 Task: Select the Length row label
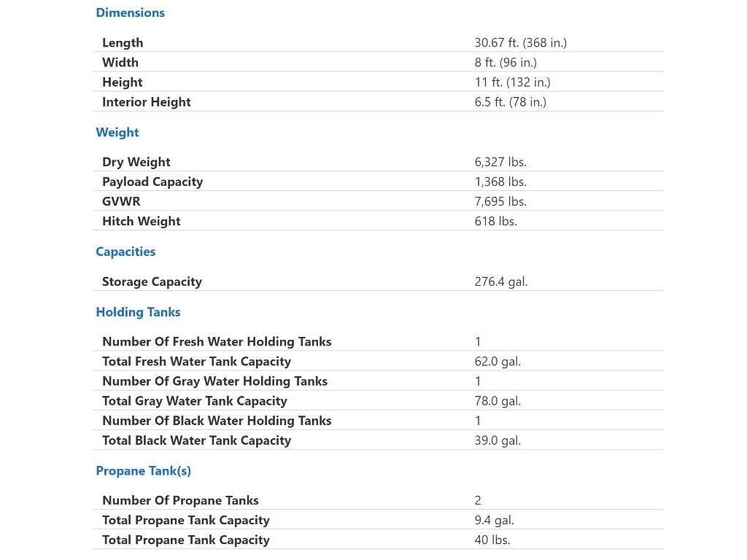coord(123,43)
